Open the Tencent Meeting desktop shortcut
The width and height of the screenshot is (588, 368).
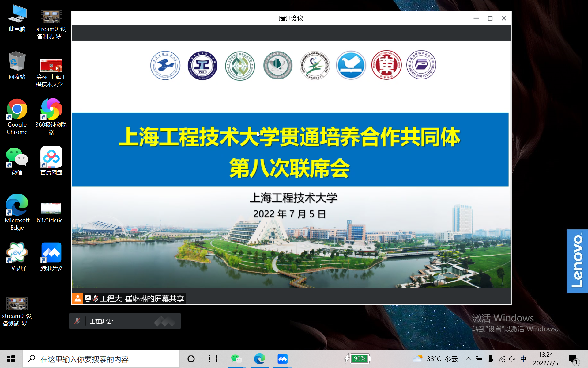click(x=51, y=253)
